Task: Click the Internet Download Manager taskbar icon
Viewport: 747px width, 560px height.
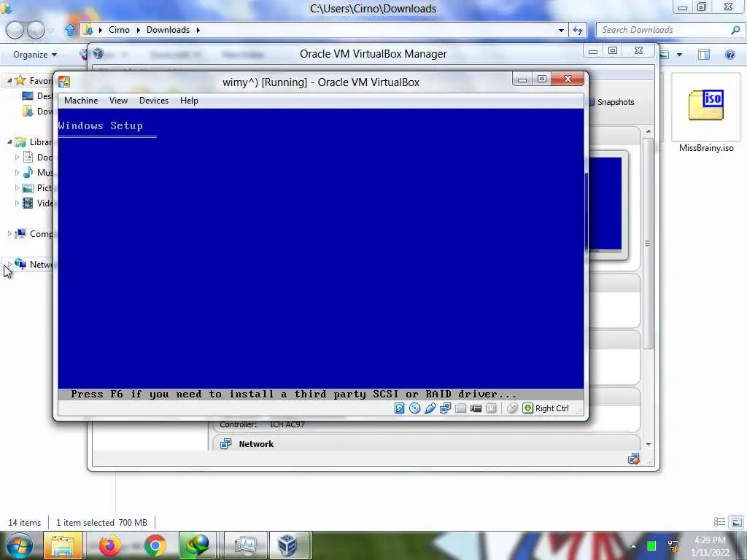Action: point(198,545)
